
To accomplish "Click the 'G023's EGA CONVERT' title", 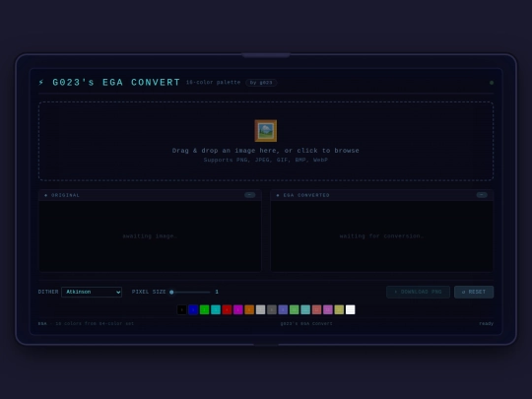I will click(116, 83).
